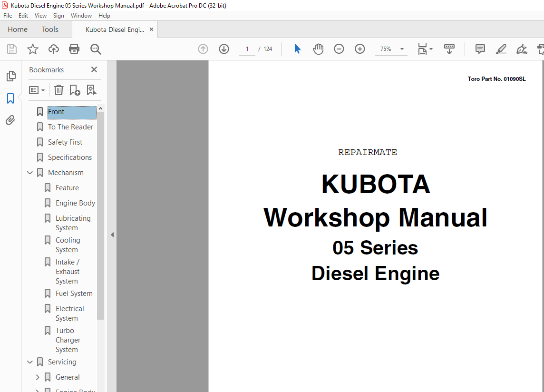The height and width of the screenshot is (392, 544).
Task: Add a new bookmark
Action: coord(75,90)
